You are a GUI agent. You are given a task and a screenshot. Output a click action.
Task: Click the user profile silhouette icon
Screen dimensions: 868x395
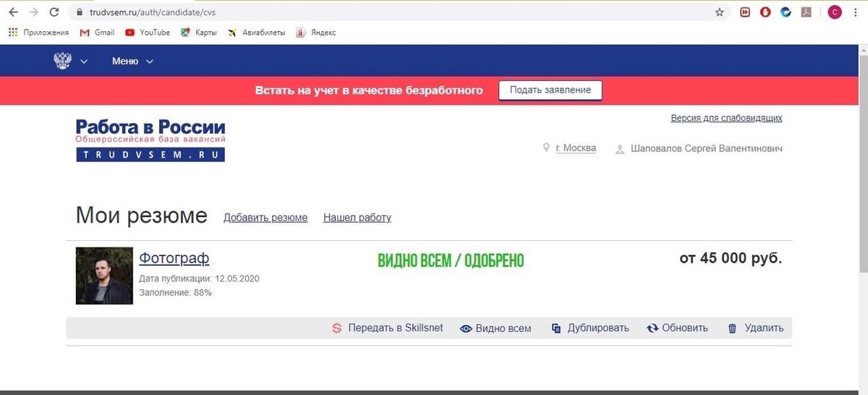(x=620, y=149)
